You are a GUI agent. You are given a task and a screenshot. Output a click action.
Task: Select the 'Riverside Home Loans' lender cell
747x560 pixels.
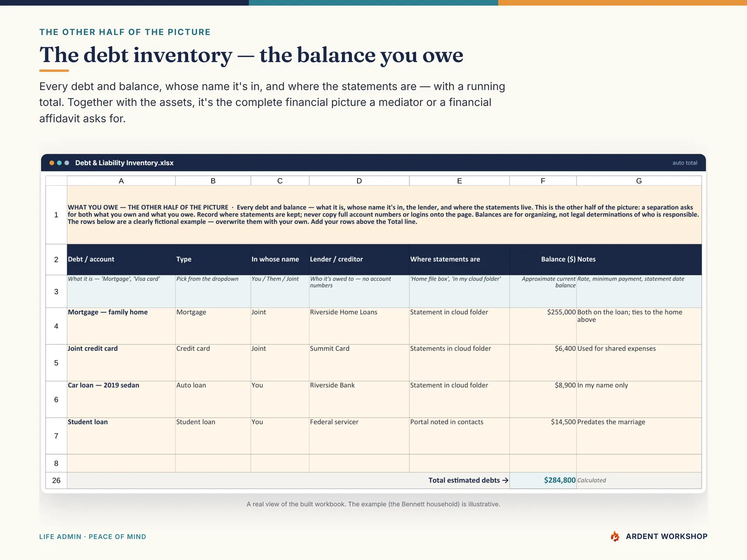[359, 326]
